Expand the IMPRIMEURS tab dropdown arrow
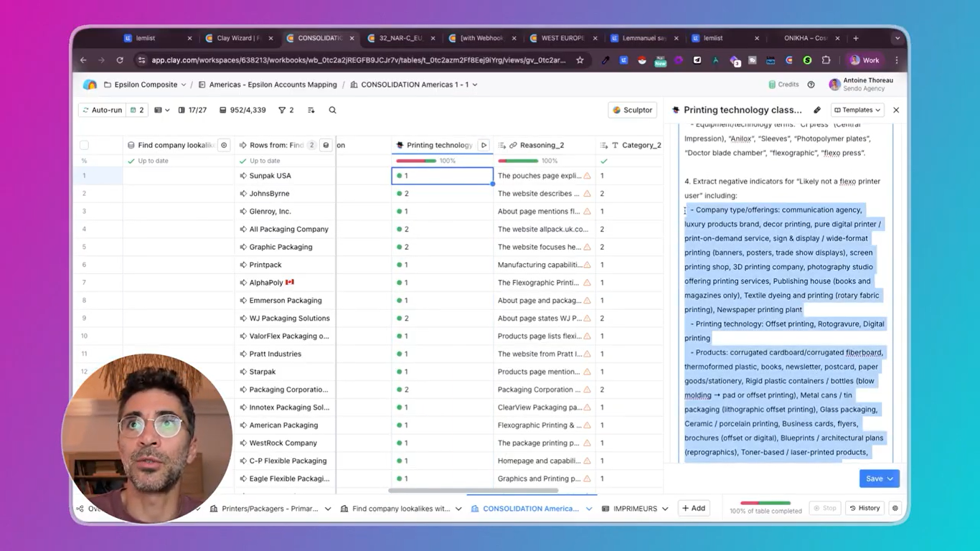980x551 pixels. [665, 509]
